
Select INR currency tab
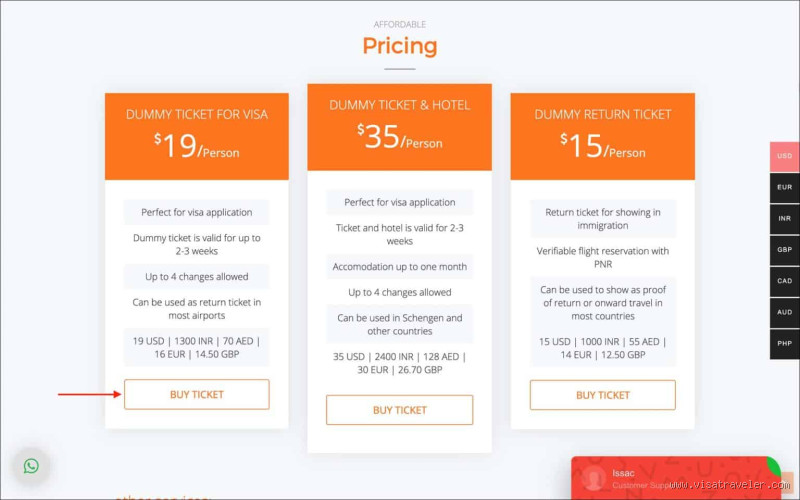pos(785,218)
